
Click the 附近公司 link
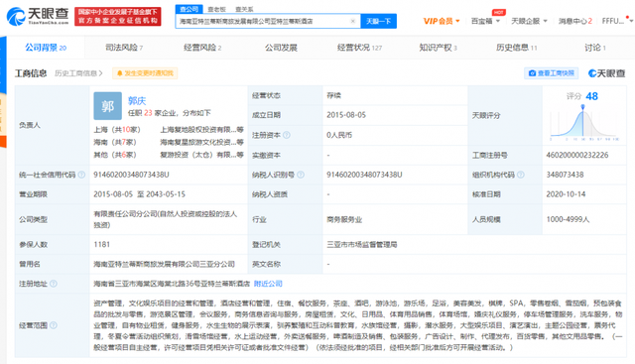click(268, 284)
